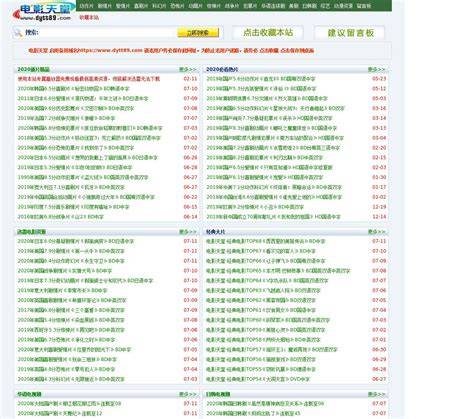The width and height of the screenshot is (474, 419).
Task: Click the 2020必看热片 section heading
Action: [222, 69]
